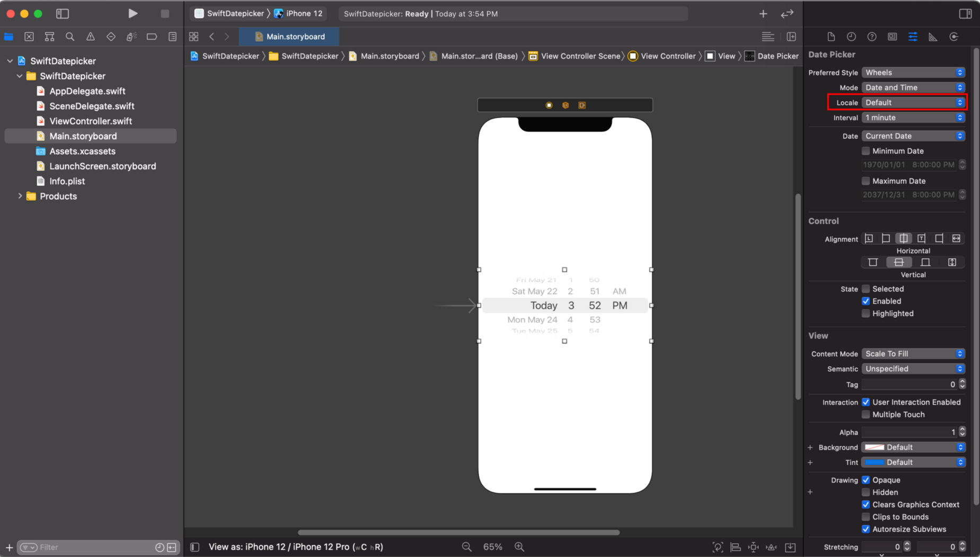The height and width of the screenshot is (557, 980).
Task: Show the Size inspector ruler icon
Action: [933, 37]
